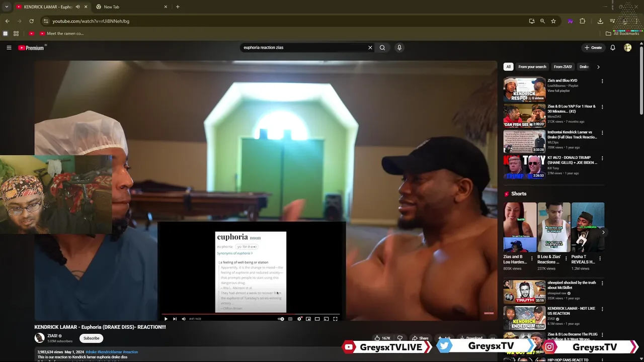Open the KT #672 Donald Trump thumbnail
The width and height of the screenshot is (644, 362).
[x=524, y=167]
